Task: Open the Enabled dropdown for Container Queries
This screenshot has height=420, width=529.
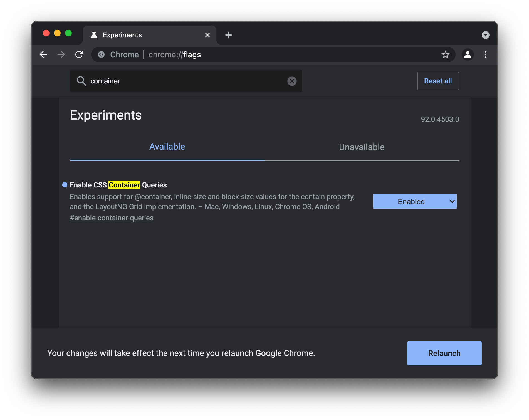Action: coord(415,201)
